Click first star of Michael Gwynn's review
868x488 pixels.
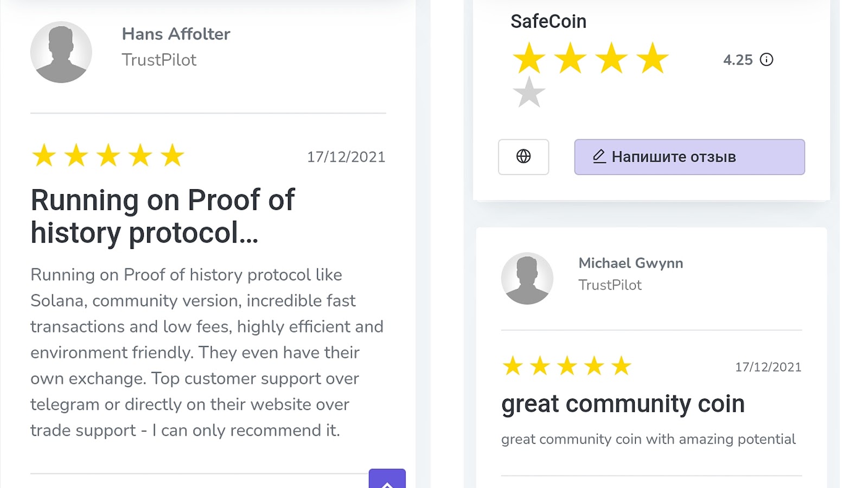coord(513,367)
